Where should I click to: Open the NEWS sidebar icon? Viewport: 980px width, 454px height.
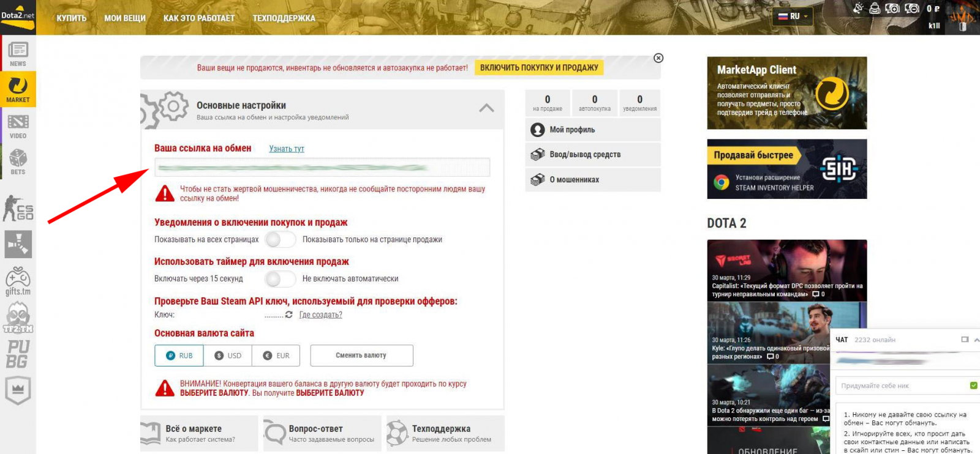[x=18, y=54]
